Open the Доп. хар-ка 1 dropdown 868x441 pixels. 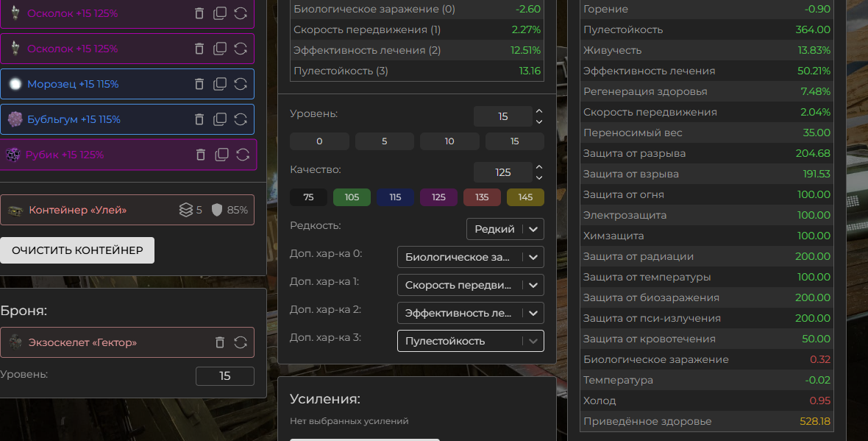point(471,285)
